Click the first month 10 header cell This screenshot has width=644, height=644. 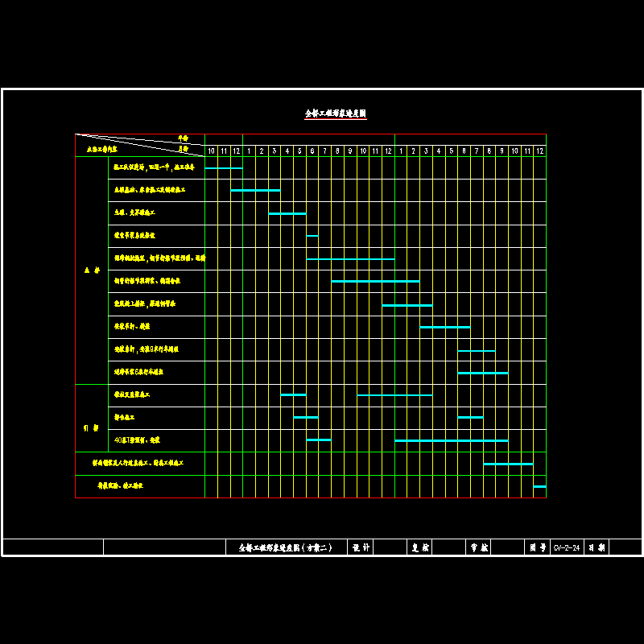(211, 151)
